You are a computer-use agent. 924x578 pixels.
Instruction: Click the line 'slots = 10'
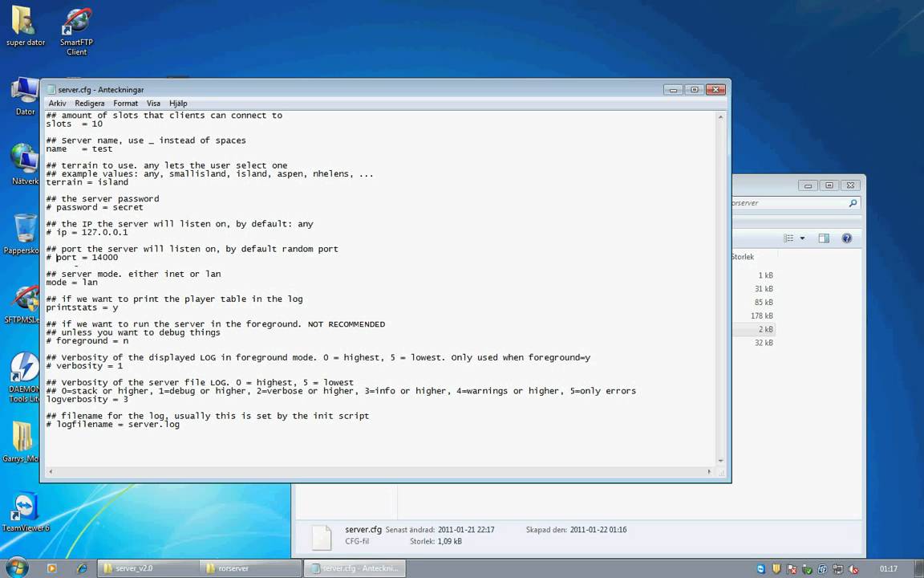tap(75, 124)
